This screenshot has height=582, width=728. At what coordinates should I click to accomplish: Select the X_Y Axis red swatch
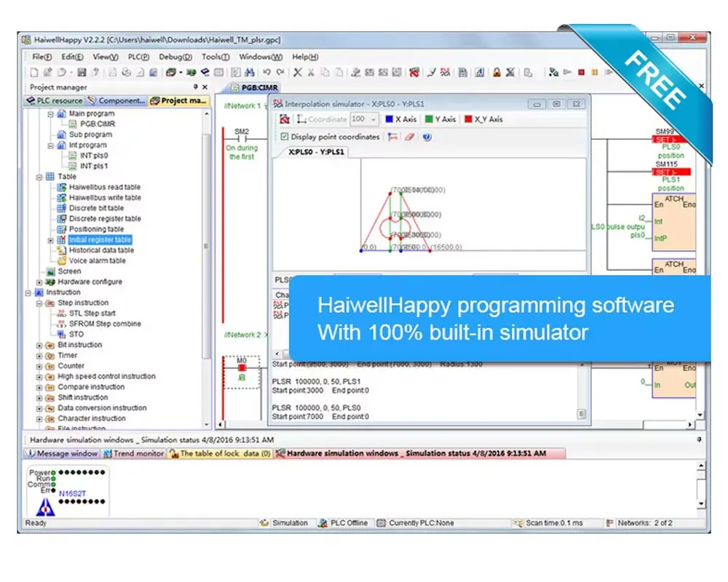point(468,119)
